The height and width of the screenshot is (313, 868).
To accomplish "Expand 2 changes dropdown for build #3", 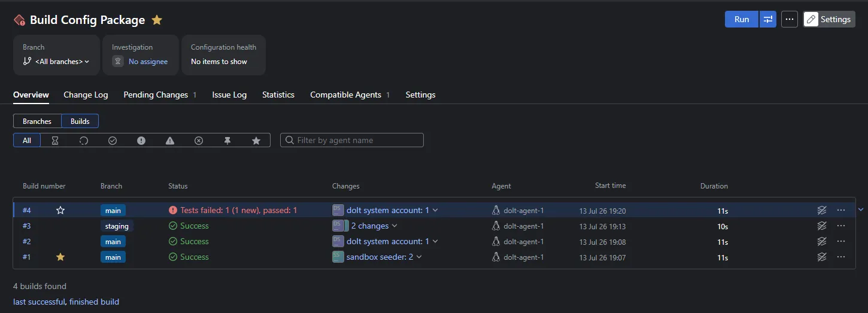I will pos(374,226).
